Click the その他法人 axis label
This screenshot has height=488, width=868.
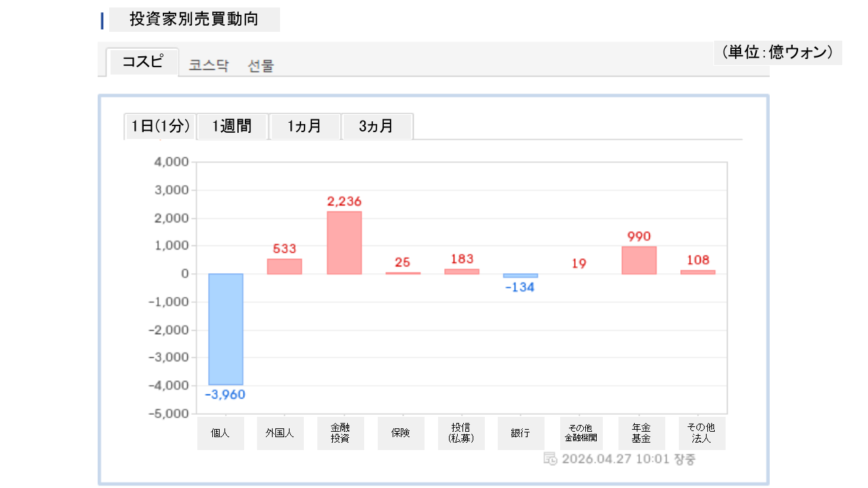(x=701, y=433)
